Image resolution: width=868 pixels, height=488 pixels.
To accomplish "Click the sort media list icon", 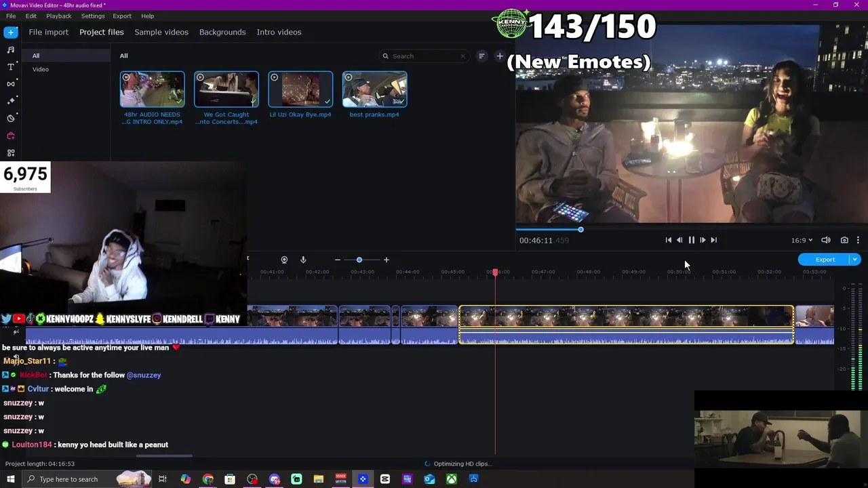I will (481, 56).
